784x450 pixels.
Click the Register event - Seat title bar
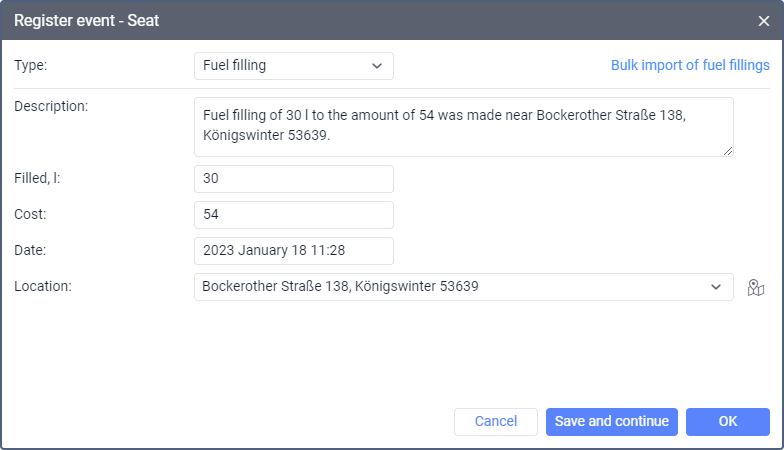pyautogui.click(x=300, y=20)
